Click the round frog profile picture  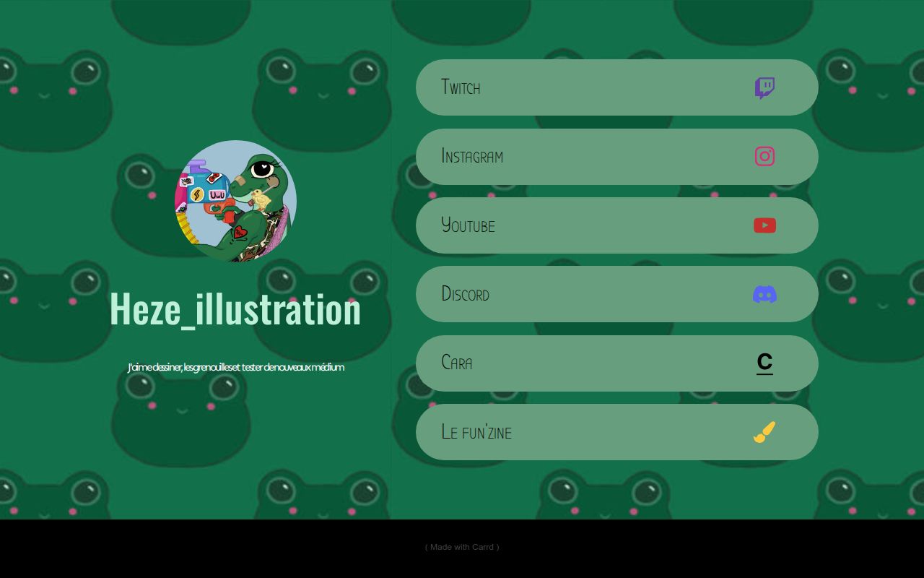pyautogui.click(x=235, y=201)
